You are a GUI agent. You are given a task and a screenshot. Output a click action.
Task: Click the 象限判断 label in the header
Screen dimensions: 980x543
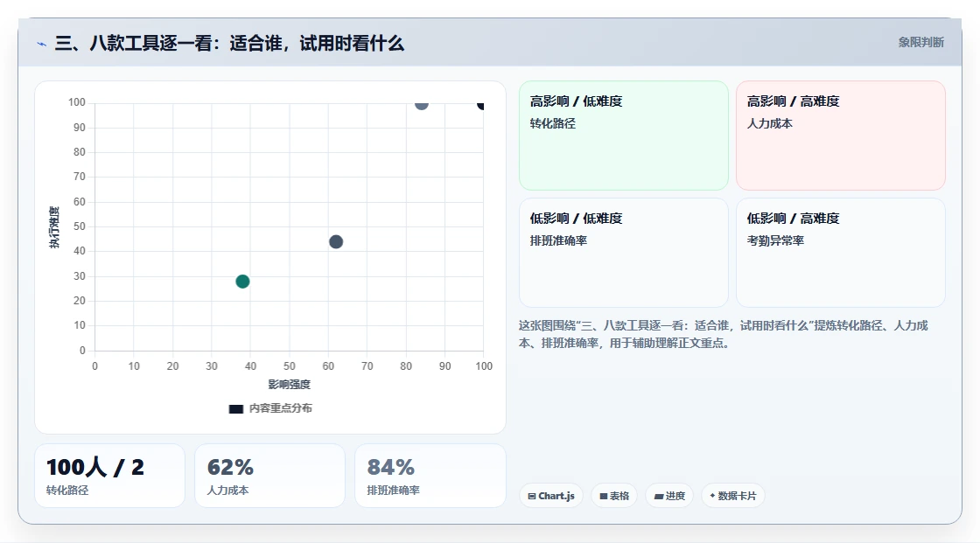click(920, 43)
